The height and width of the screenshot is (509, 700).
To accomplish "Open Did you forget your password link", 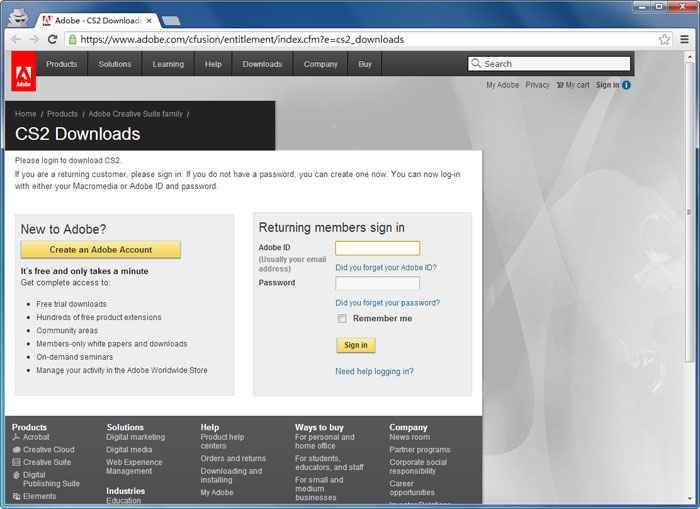I will [388, 303].
